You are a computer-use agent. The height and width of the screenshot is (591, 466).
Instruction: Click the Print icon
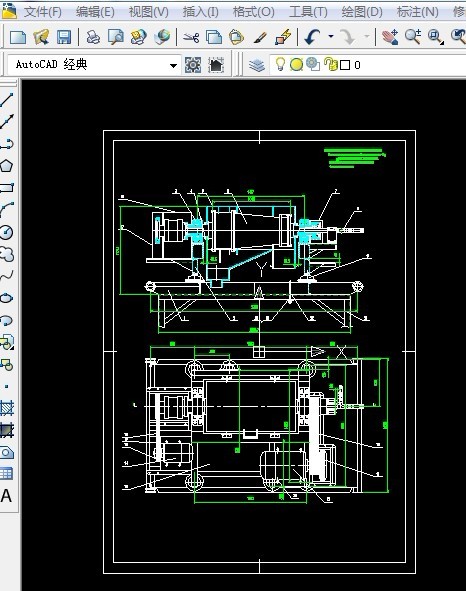click(x=93, y=37)
